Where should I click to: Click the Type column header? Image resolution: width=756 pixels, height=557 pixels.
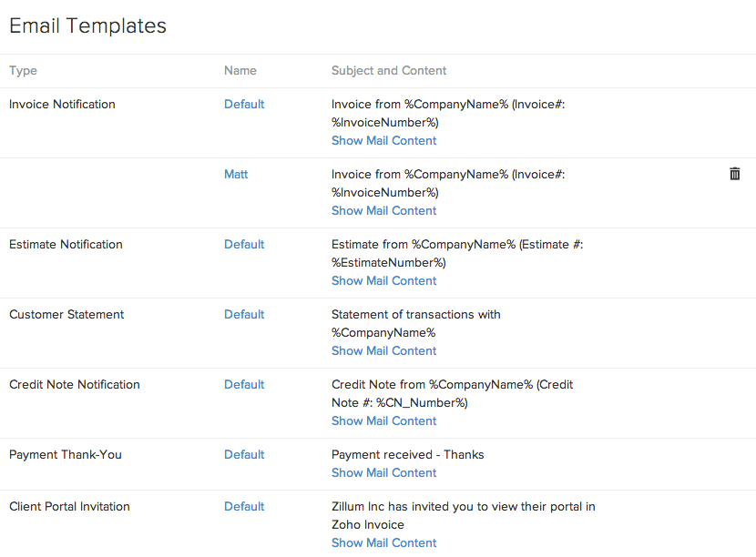(x=23, y=71)
